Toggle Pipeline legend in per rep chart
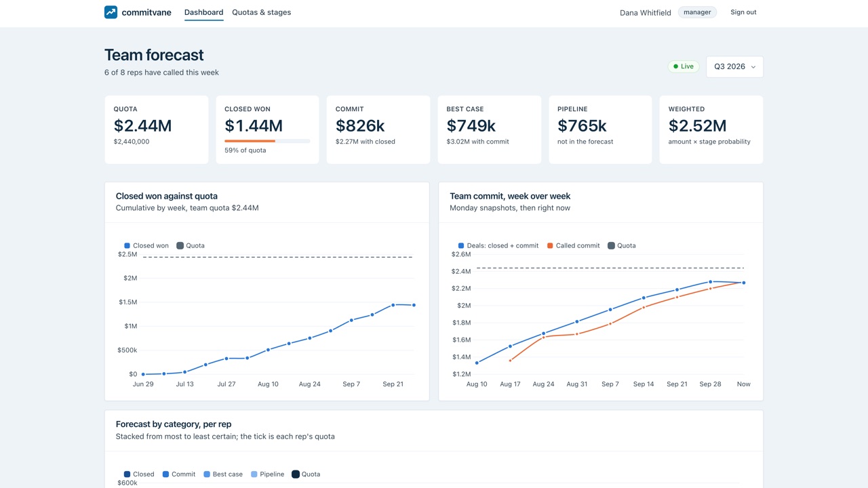Viewport: 868px width, 488px height. tap(267, 474)
